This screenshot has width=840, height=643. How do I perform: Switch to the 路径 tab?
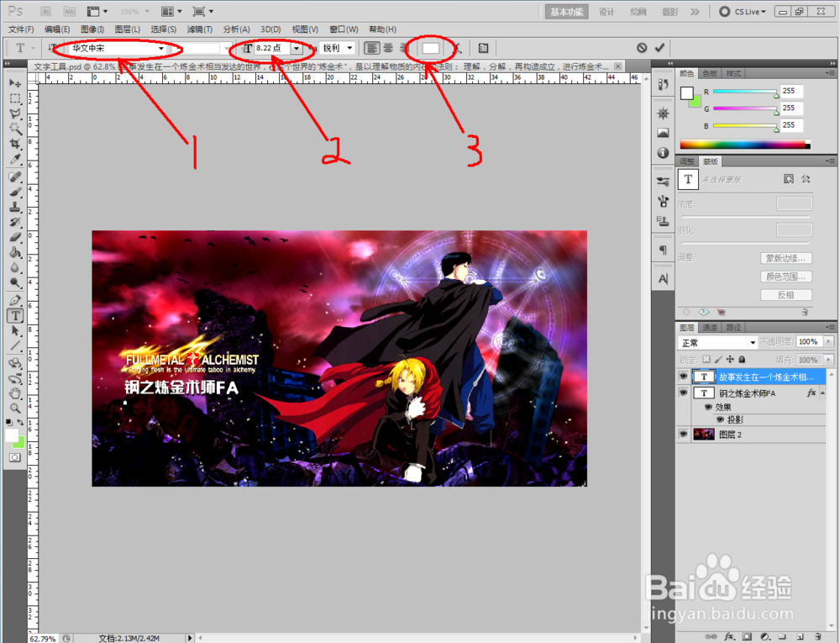(733, 328)
